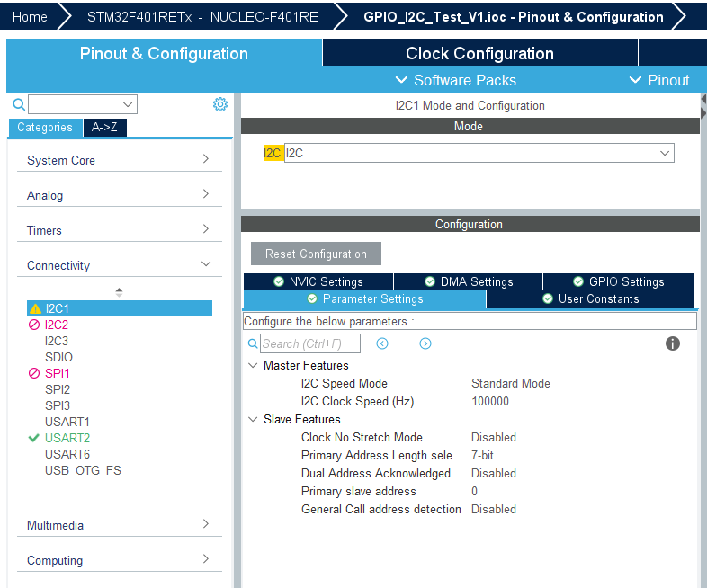Viewport: 707px width, 588px height.
Task: Open the peripheral search combo box
Action: 83,104
